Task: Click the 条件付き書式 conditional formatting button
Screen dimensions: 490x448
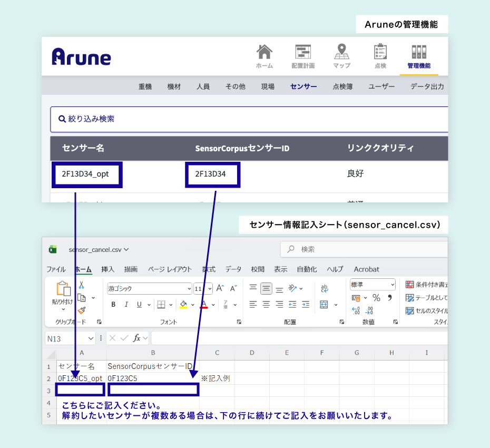Action: coord(426,285)
